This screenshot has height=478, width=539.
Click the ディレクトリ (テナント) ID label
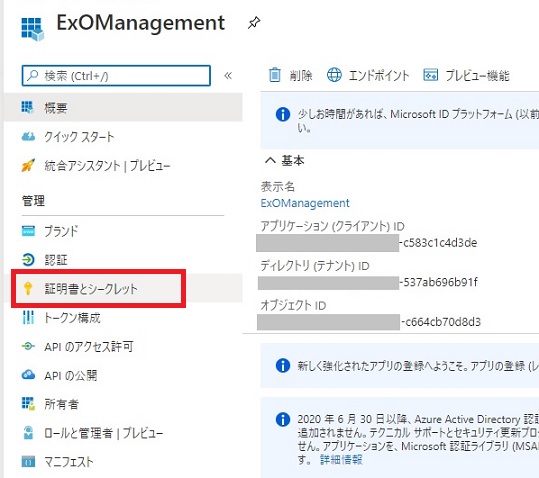pos(315,266)
